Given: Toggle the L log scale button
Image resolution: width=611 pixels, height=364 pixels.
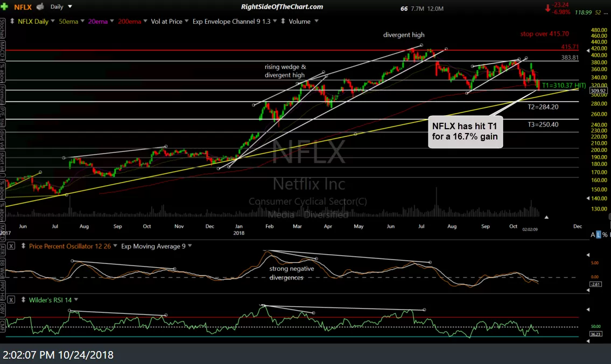Looking at the screenshot, I should 599,235.
